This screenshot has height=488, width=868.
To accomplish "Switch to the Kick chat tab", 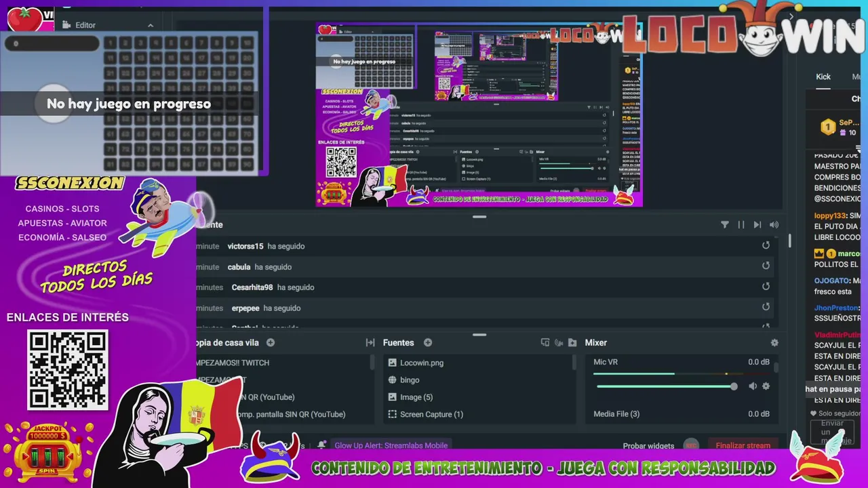I will (x=823, y=77).
